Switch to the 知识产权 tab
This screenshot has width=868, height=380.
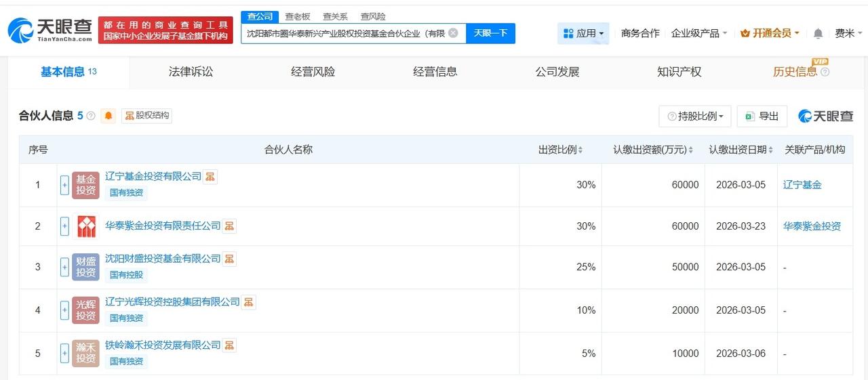point(679,72)
